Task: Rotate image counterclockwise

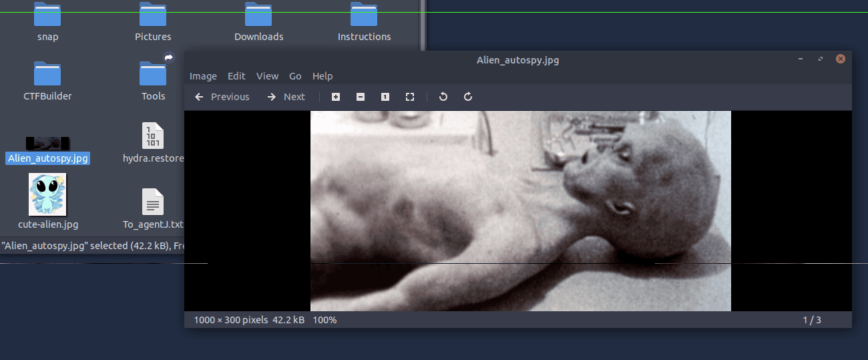Action: pyautogui.click(x=443, y=97)
